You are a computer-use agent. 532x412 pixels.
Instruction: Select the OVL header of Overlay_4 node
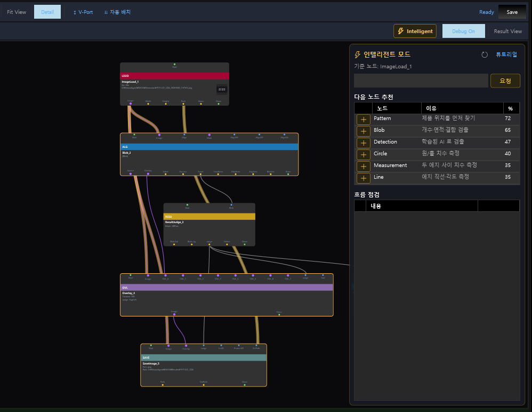coord(227,287)
